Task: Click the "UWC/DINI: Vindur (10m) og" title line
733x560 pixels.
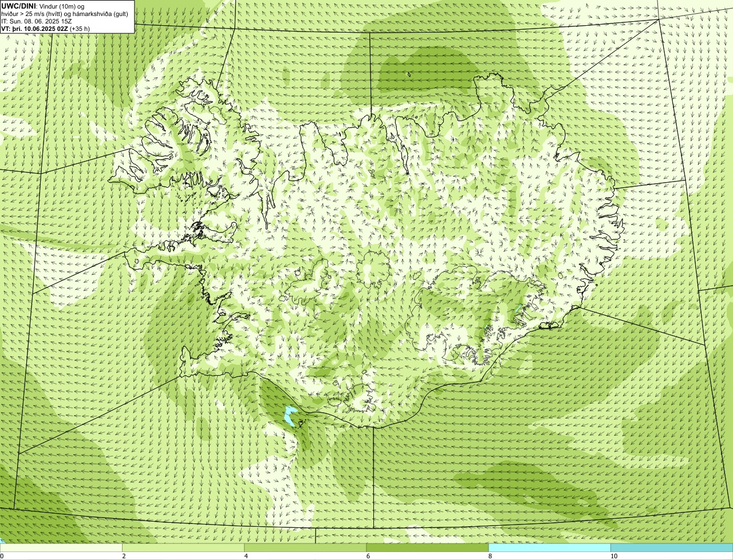Action: point(42,6)
